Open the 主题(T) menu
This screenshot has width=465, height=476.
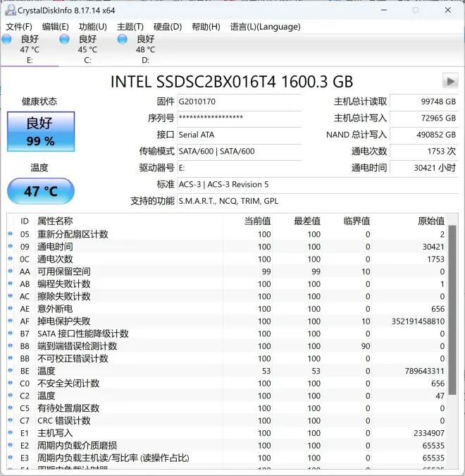130,27
